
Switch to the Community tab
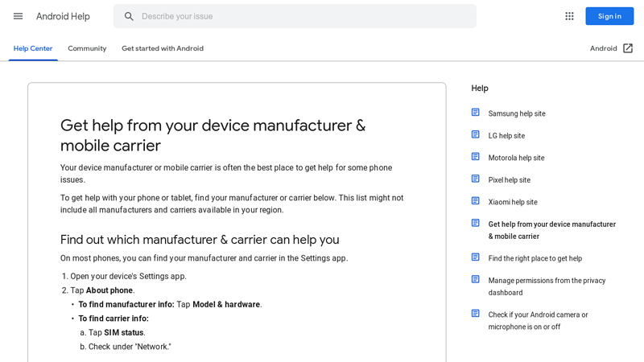click(87, 48)
